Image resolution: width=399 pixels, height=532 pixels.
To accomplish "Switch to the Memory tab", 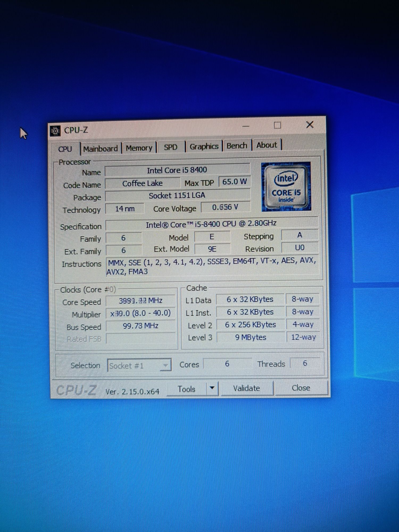I will tap(139, 148).
